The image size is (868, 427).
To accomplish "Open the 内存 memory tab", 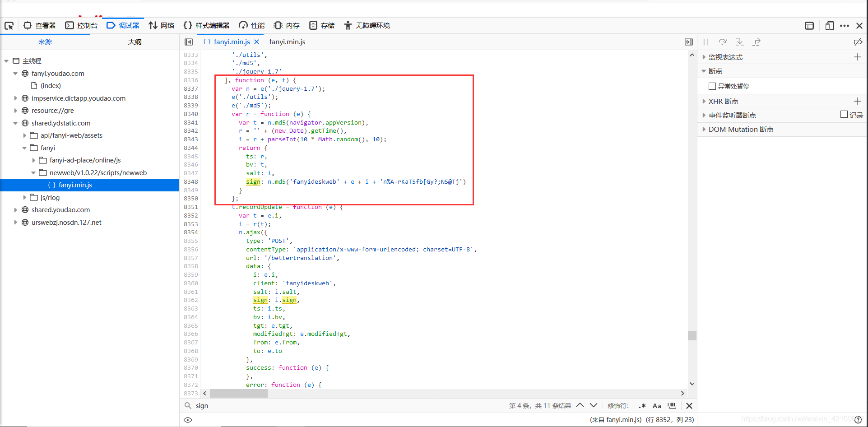I will click(x=287, y=26).
